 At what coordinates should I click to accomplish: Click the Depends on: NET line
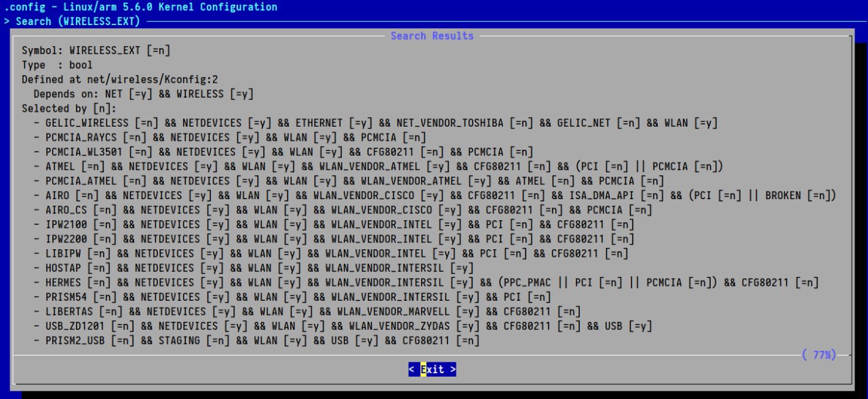144,94
